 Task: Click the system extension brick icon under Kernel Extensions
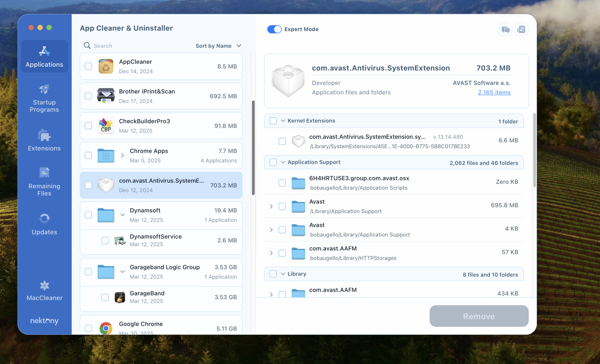click(298, 141)
